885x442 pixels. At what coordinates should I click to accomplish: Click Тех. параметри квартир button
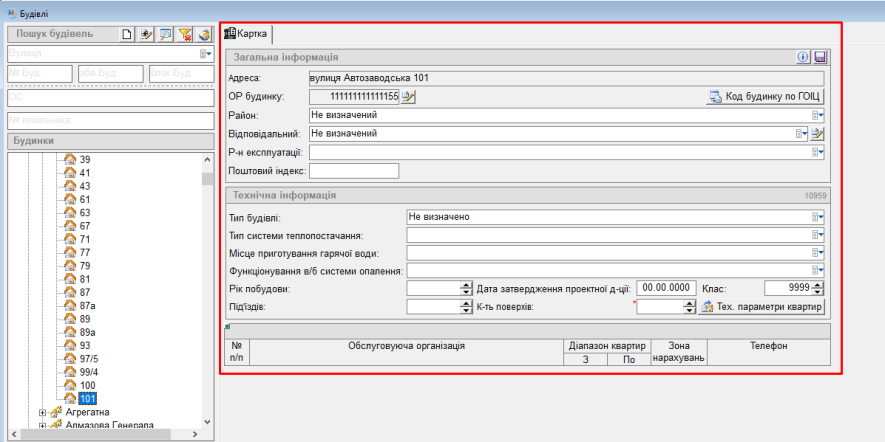[x=764, y=306]
